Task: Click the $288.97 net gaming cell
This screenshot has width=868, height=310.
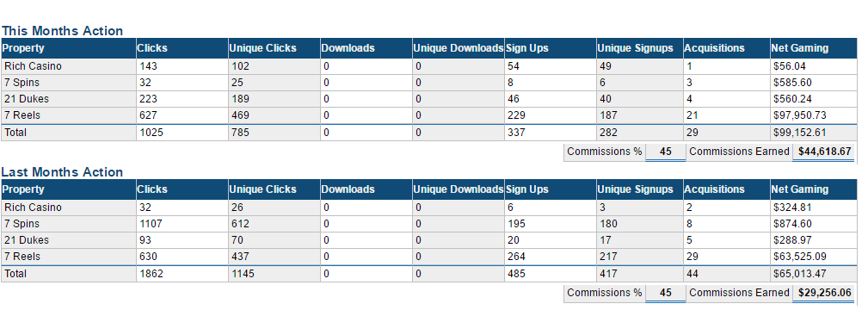Action: coord(813,240)
